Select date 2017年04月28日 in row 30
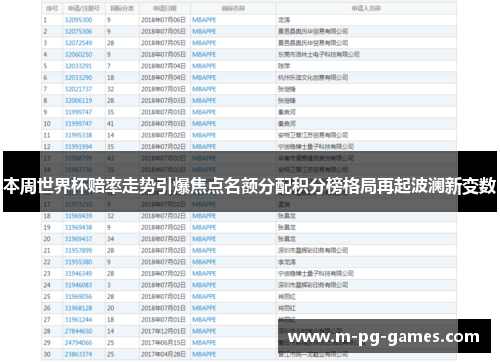This screenshot has height=362, width=500. [x=163, y=354]
